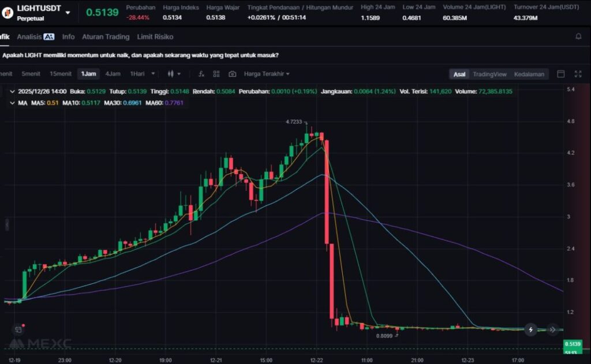This screenshot has height=364, width=591.
Task: Jump to latest candle with double-arrow icon
Action: click(552, 330)
